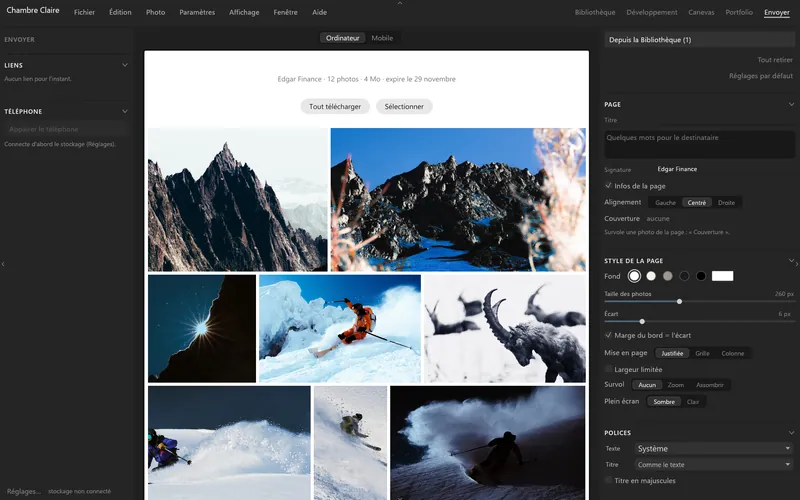Set Plein écran to Clair

(693, 402)
